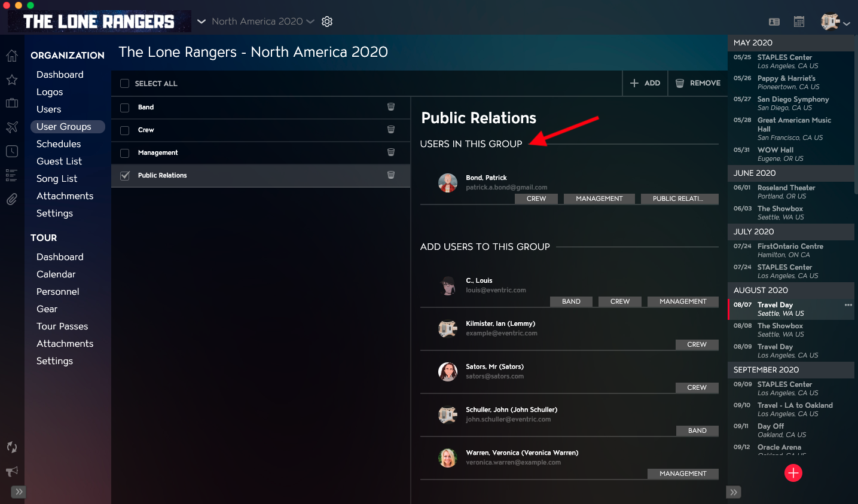Open Tour Calendar menu item
The height and width of the screenshot is (504, 858).
[x=56, y=274]
